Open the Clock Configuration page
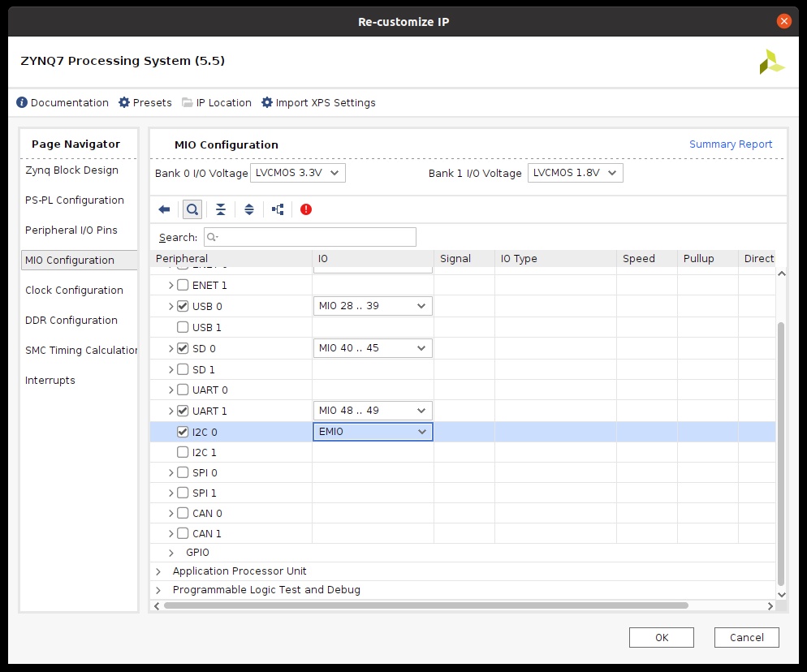This screenshot has height=672, width=807. click(x=74, y=291)
